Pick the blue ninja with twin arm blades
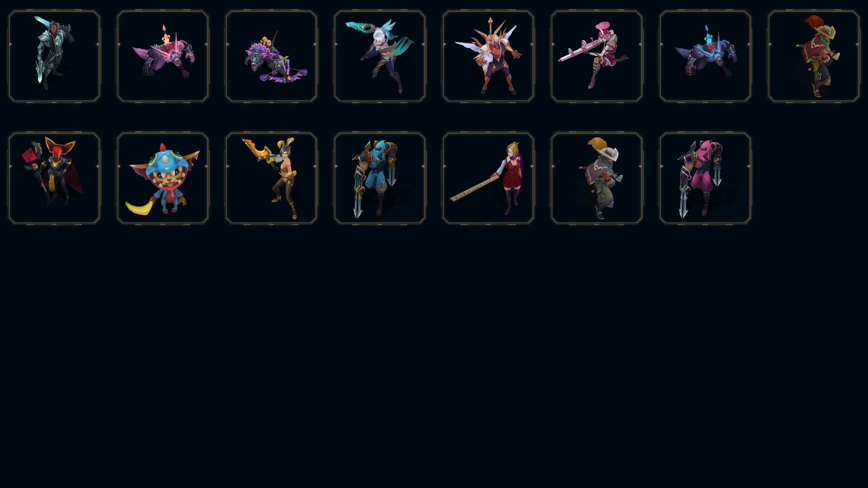The image size is (868, 488). [x=380, y=178]
